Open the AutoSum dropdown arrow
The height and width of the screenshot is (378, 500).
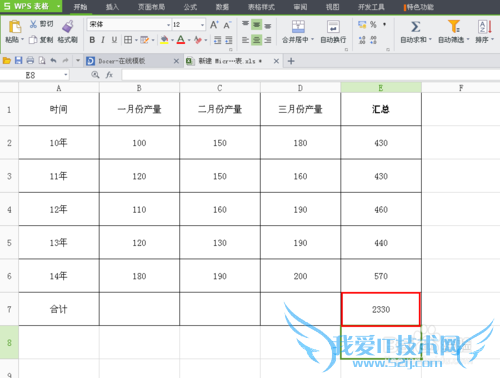430,40
